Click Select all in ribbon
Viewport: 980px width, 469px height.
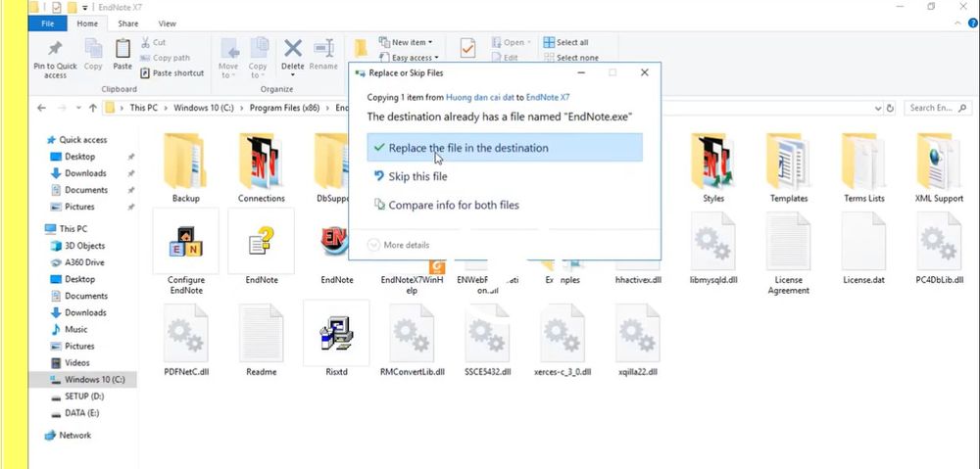coord(565,42)
